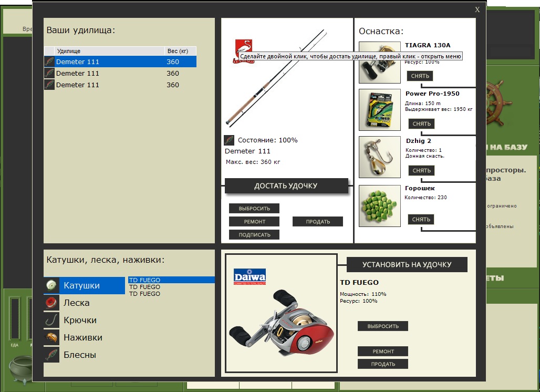Click ПРОДАТЬ button for the rod
The image size is (540, 392).
click(x=318, y=222)
